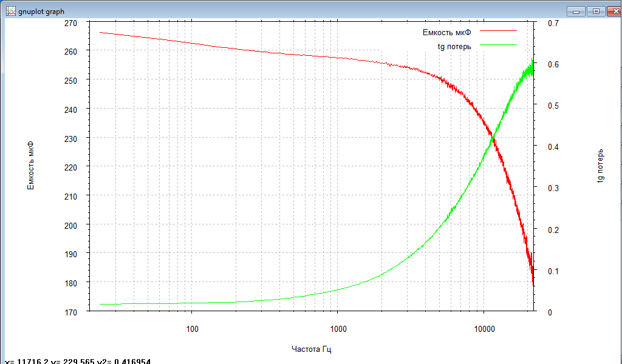Click the vertical 'tg потерь' right axis label
The height and width of the screenshot is (364, 622).
tap(601, 165)
